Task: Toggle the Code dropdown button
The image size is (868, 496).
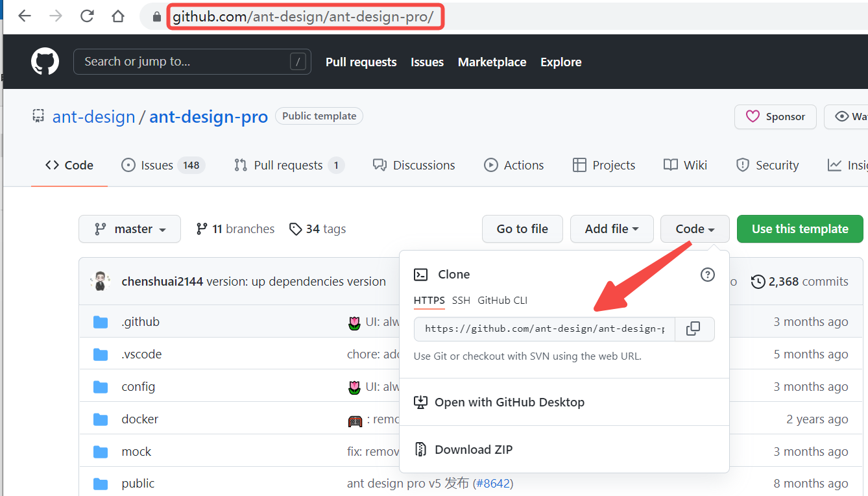Action: coord(695,229)
